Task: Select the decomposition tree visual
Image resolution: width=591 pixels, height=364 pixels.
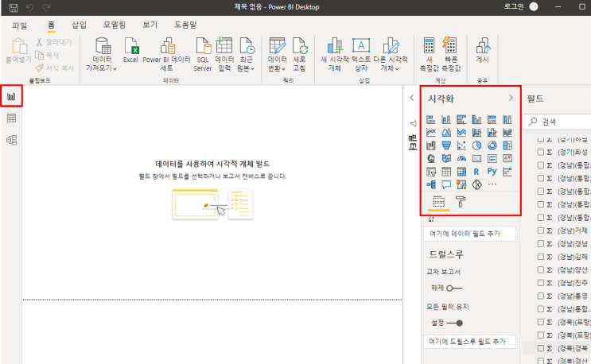Action: click(x=431, y=184)
